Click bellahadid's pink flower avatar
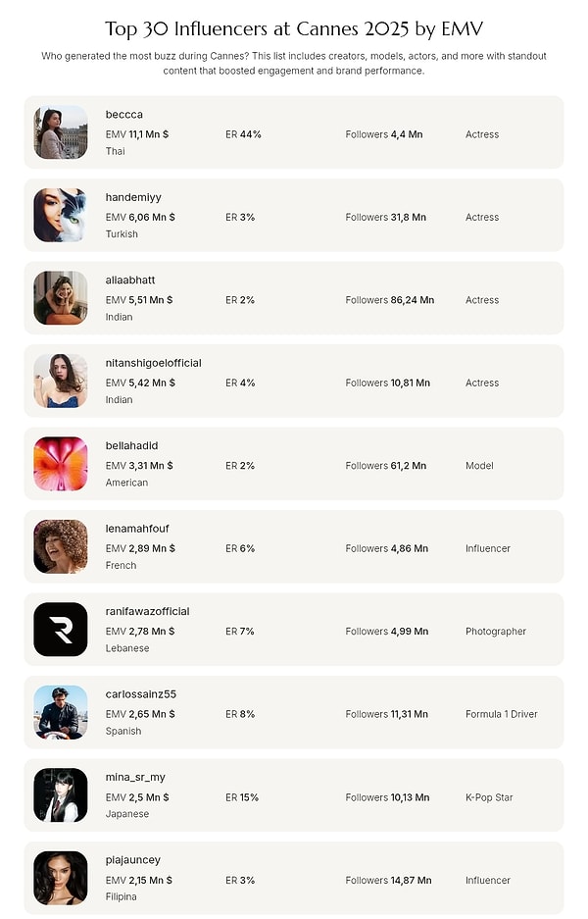Image resolution: width=588 pixels, height=919 pixels. 60,464
